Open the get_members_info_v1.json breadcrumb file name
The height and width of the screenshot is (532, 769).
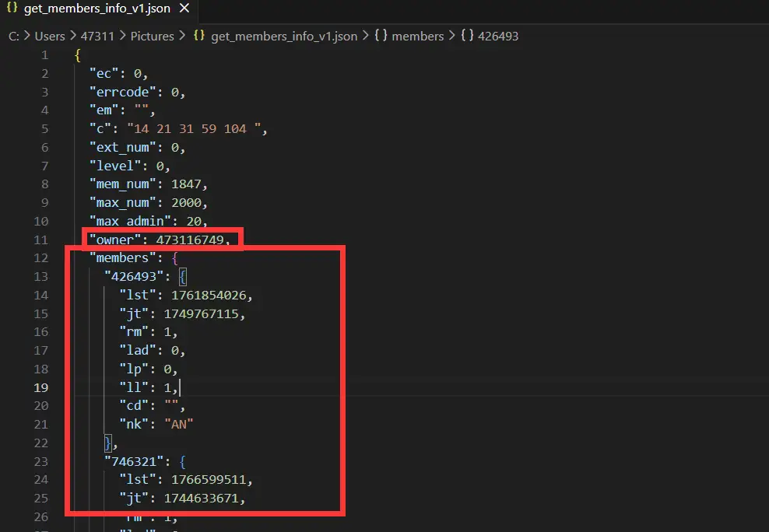[x=284, y=36]
